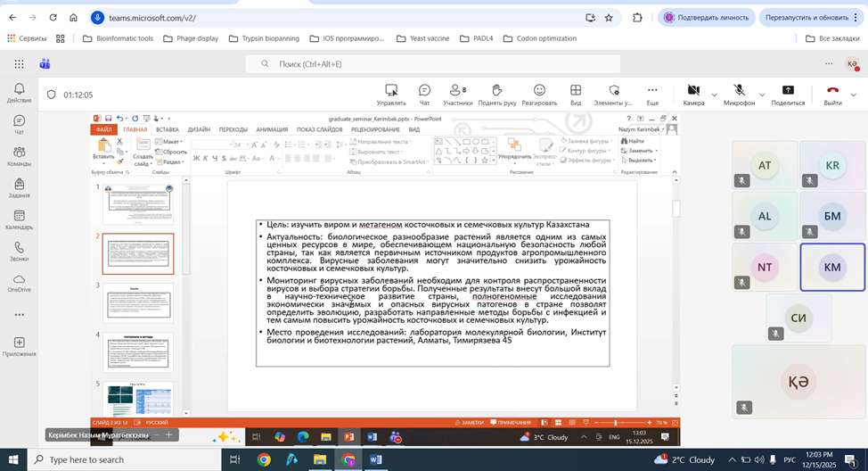Expand the leave meeting options arrow
Image resolution: width=868 pixels, height=471 pixels.
coord(854,95)
